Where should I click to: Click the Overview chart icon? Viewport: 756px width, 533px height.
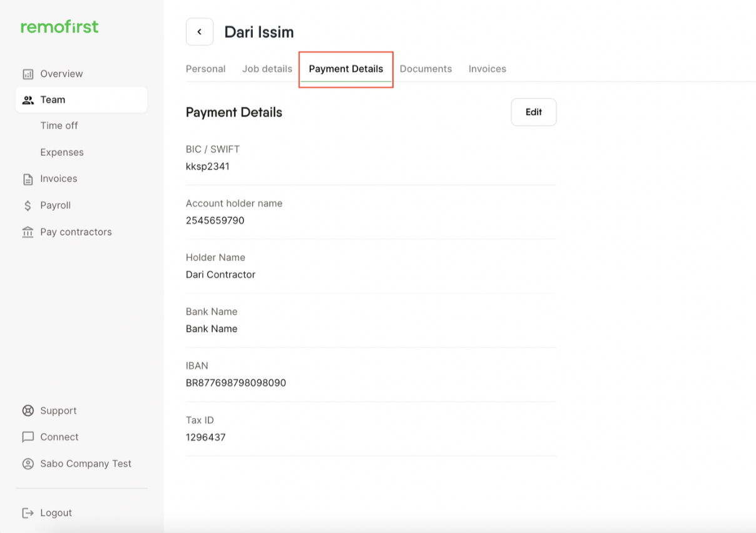tap(28, 74)
